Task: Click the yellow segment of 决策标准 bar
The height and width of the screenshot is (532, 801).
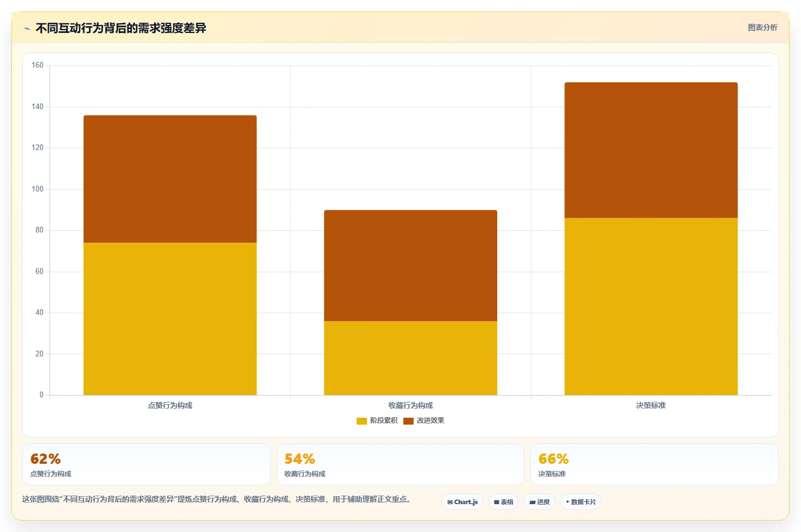Action: (651, 306)
